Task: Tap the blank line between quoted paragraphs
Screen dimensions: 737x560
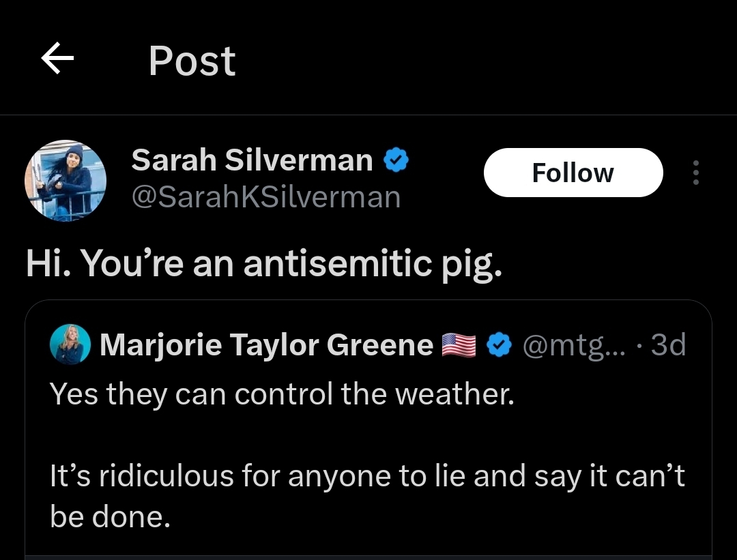Action: tap(368, 434)
